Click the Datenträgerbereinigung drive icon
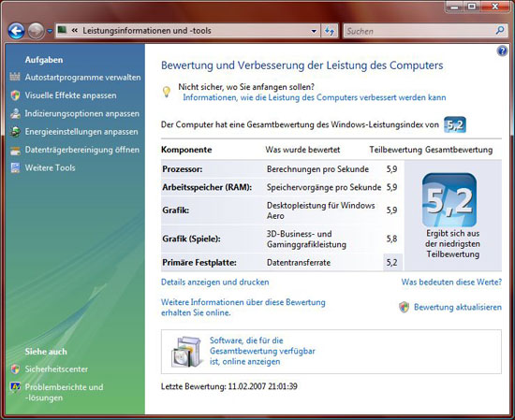The width and height of the screenshot is (515, 420). pyautogui.click(x=15, y=151)
